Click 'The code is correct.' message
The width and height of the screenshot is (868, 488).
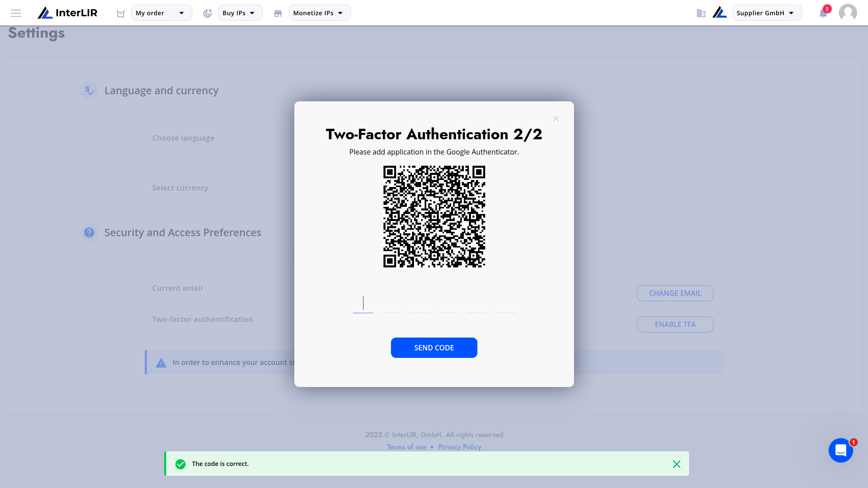pyautogui.click(x=220, y=464)
